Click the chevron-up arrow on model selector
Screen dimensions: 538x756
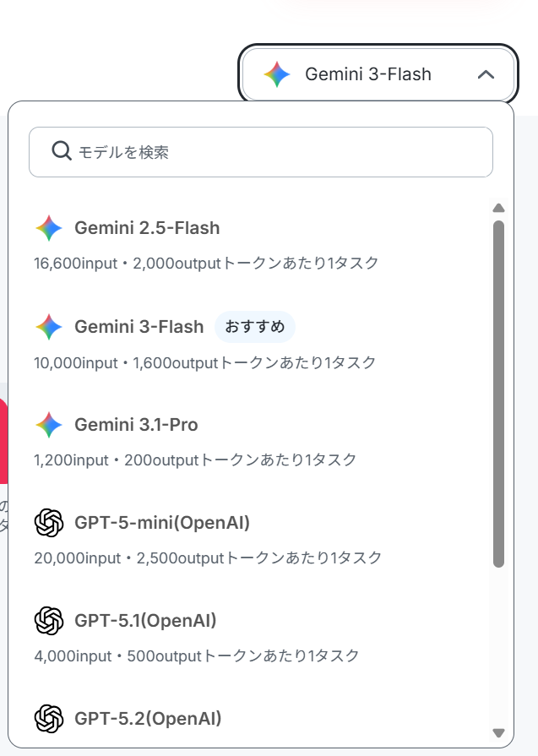(486, 74)
